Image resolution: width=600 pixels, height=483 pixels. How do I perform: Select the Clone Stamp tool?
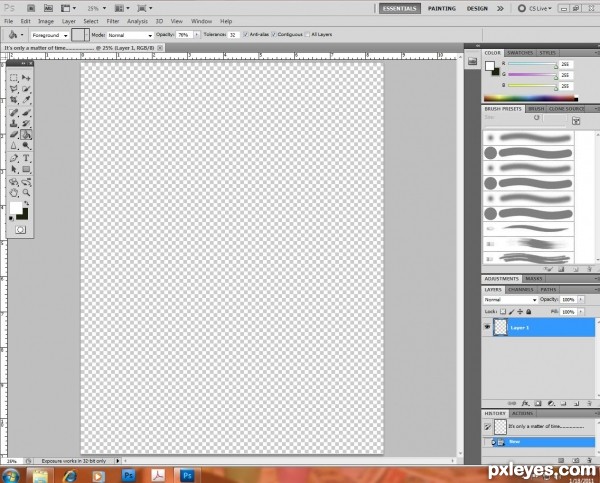(x=14, y=124)
